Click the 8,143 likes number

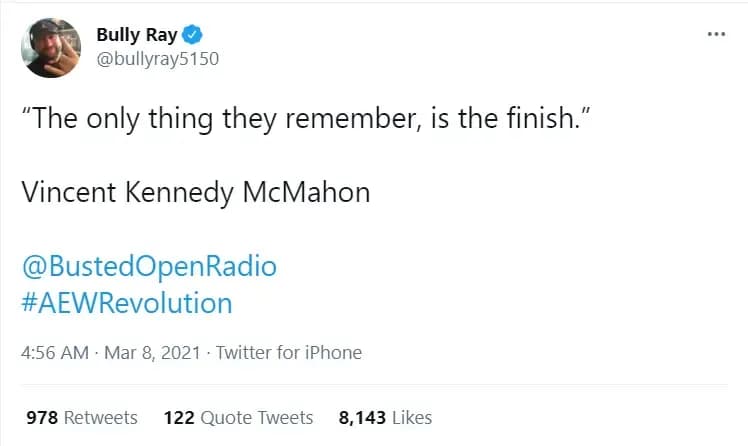click(x=363, y=417)
